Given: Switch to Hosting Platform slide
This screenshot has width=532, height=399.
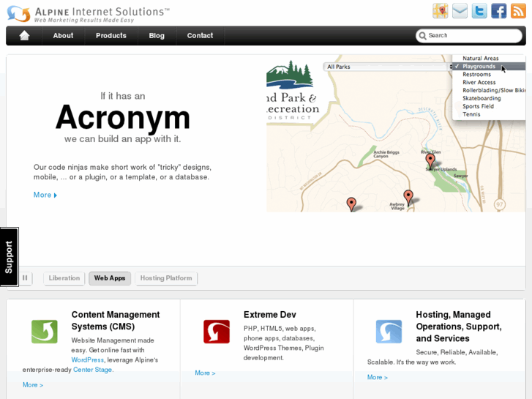Looking at the screenshot, I should [166, 278].
